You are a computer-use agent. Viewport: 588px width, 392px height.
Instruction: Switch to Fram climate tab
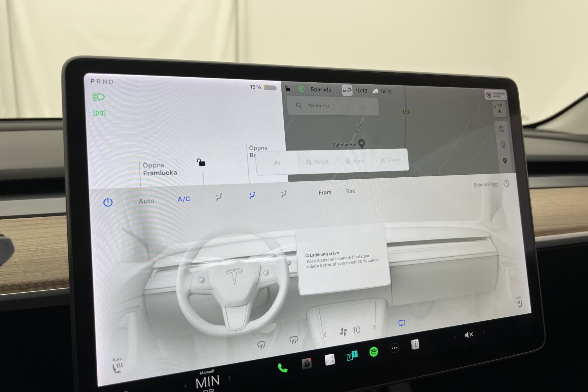tap(325, 192)
